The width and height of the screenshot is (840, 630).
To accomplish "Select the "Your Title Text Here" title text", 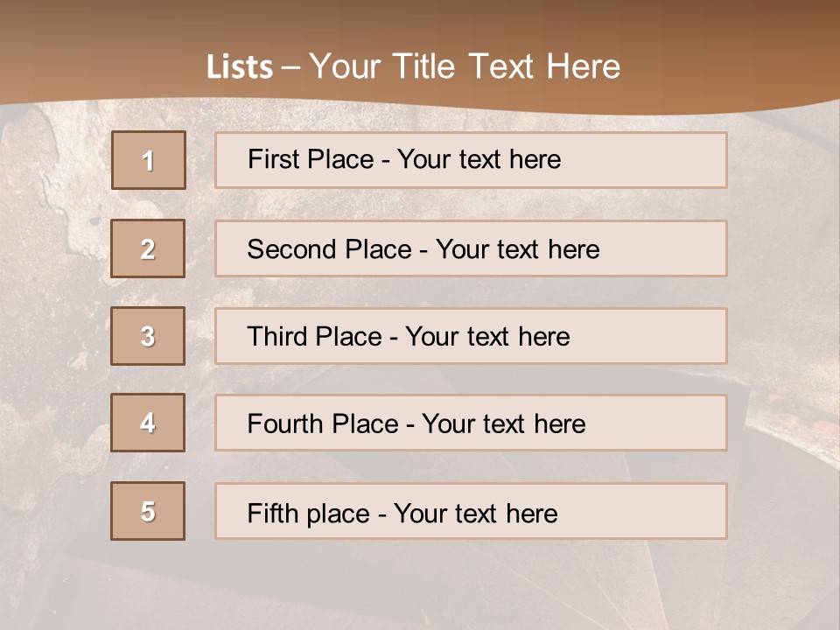I will coord(465,66).
